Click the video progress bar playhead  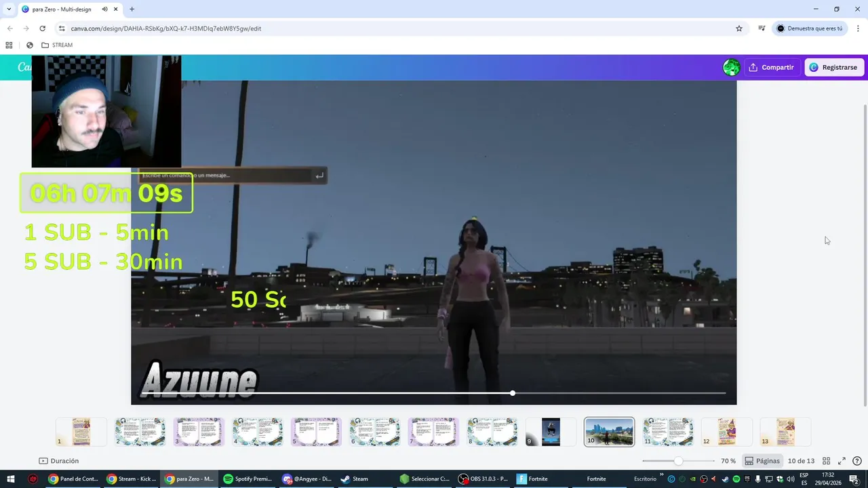coord(513,393)
